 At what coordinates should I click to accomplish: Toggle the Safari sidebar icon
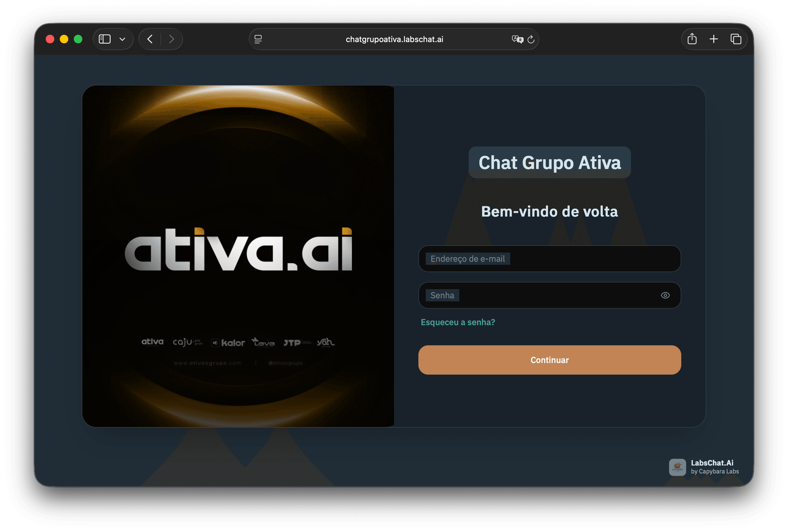(104, 39)
